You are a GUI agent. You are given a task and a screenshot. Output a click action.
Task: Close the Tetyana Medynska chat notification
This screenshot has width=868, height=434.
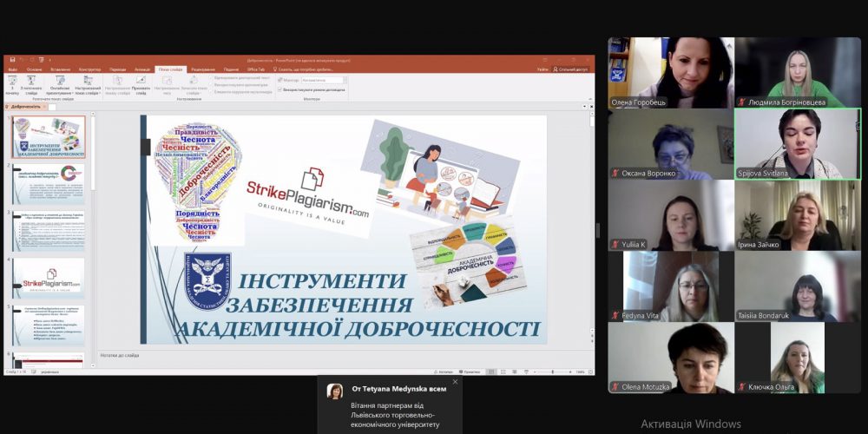(x=455, y=381)
